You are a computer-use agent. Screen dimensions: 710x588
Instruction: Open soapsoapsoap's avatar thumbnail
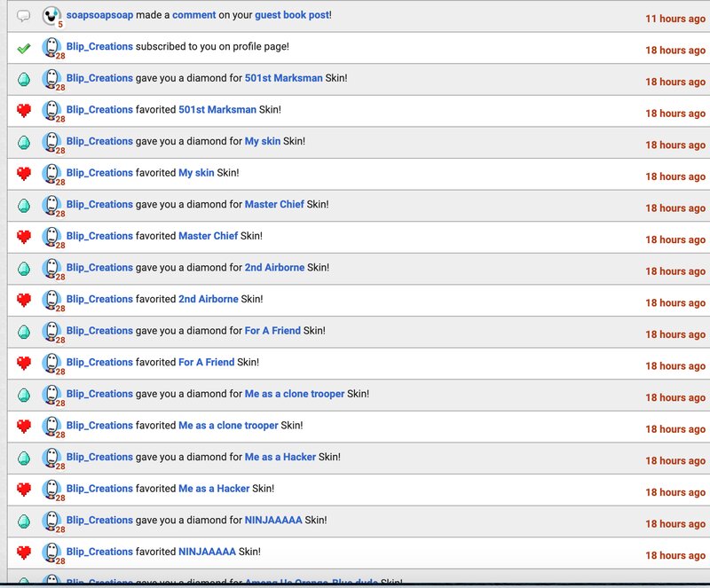[52, 16]
